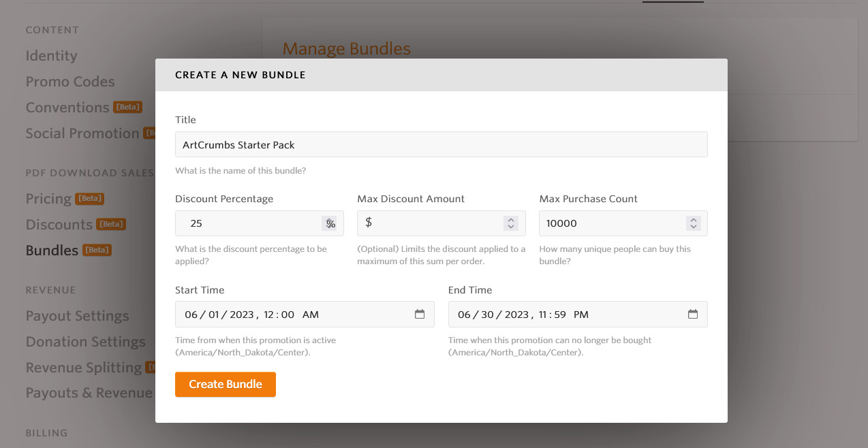Click the End Time date field
Screen dimensions: 868x448
pos(578,314)
